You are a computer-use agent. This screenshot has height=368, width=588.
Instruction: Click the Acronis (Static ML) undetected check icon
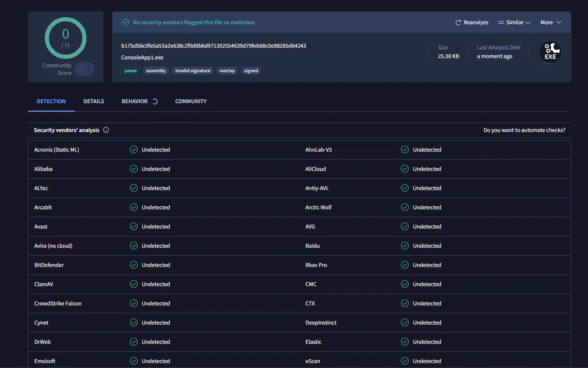tap(134, 150)
